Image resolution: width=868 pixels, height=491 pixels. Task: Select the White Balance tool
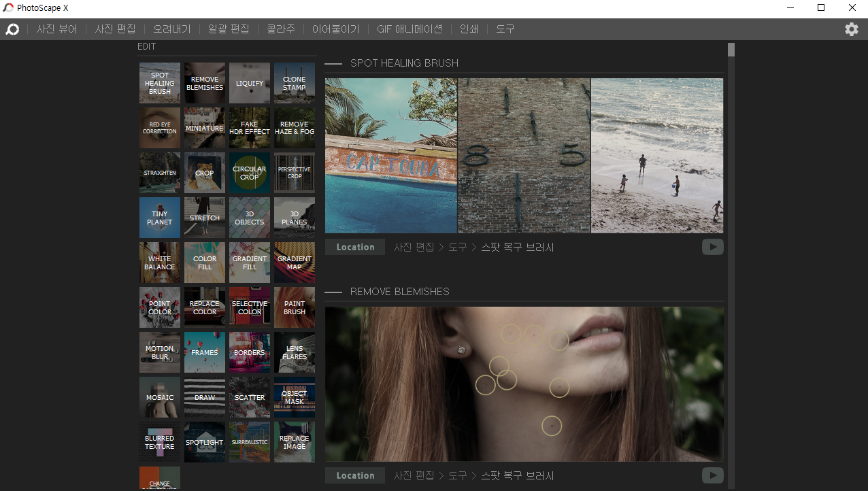[x=159, y=263]
